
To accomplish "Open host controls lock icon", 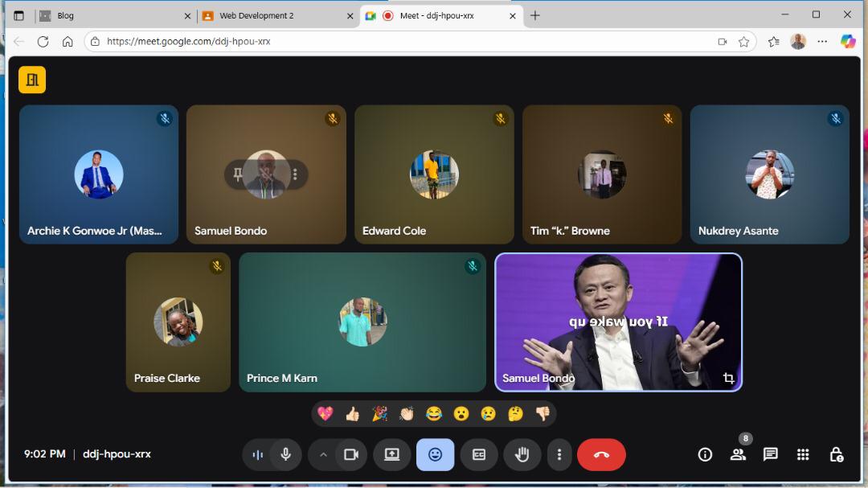I will tap(836, 455).
